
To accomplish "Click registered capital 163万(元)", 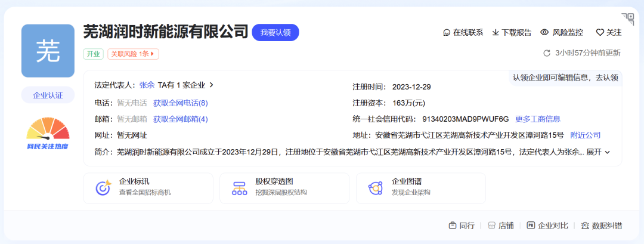I will point(408,103).
